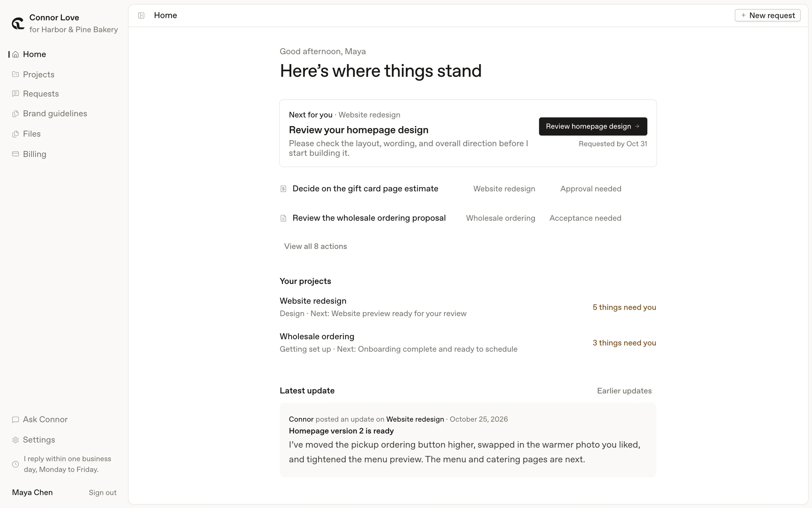Click the plus icon in New request button
The width and height of the screenshot is (812, 508).
tap(743, 15)
